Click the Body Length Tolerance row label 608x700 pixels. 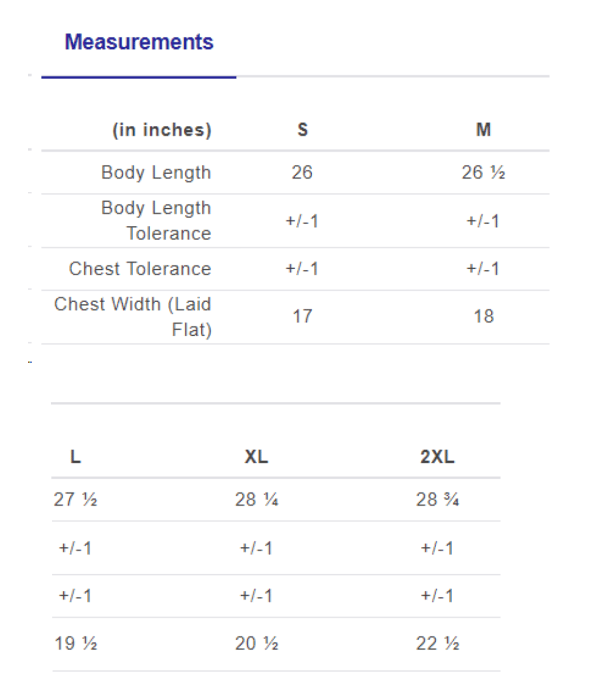tap(156, 220)
